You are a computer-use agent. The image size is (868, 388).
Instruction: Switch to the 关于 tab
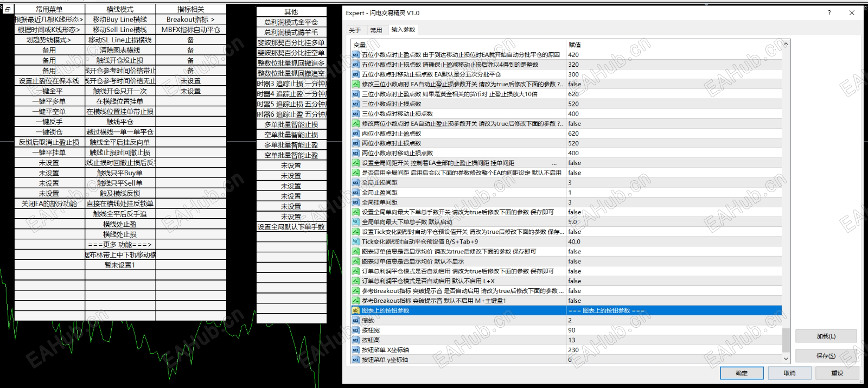pyautogui.click(x=355, y=30)
